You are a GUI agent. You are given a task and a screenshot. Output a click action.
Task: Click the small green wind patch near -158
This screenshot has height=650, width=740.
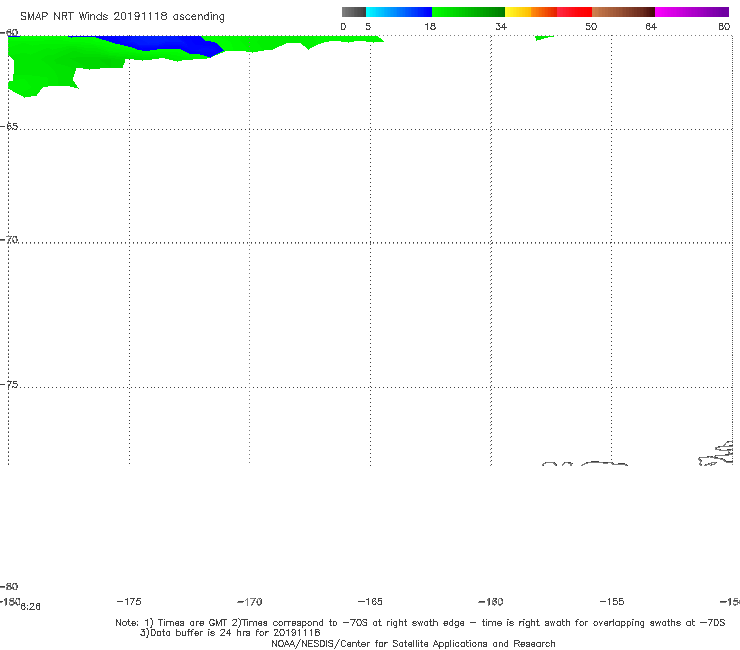(x=544, y=37)
